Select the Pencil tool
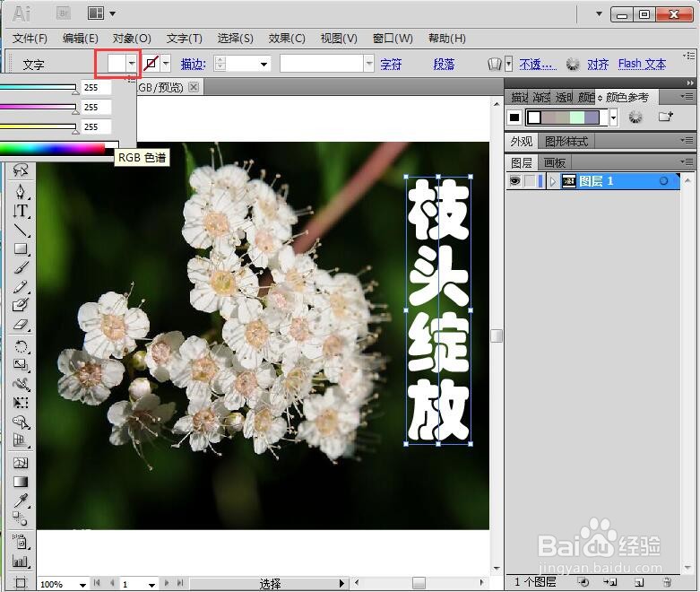 click(x=21, y=286)
